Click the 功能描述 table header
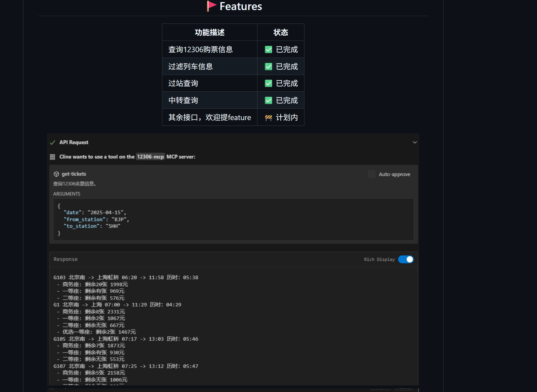This screenshot has height=392, width=537. pyautogui.click(x=210, y=32)
